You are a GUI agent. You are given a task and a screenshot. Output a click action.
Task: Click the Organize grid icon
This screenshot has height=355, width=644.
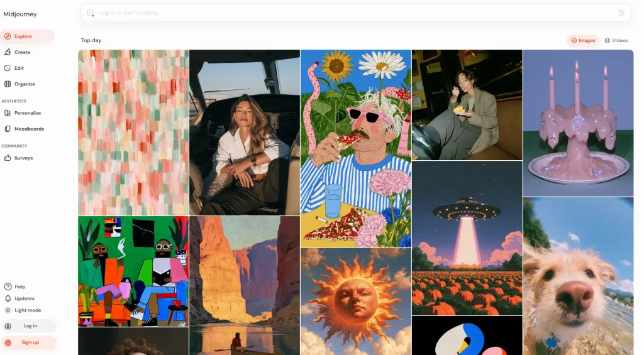pos(8,84)
